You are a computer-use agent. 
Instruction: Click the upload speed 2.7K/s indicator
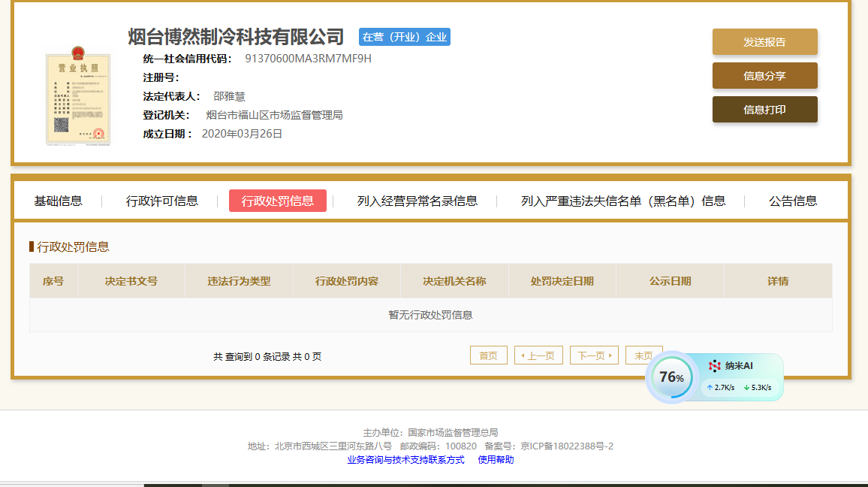coord(721,388)
